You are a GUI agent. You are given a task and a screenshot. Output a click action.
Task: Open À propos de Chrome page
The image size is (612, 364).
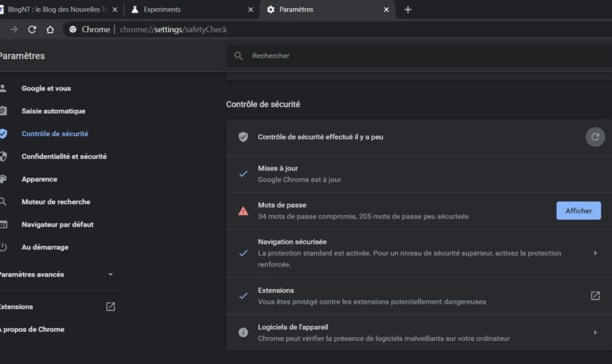pyautogui.click(x=32, y=329)
